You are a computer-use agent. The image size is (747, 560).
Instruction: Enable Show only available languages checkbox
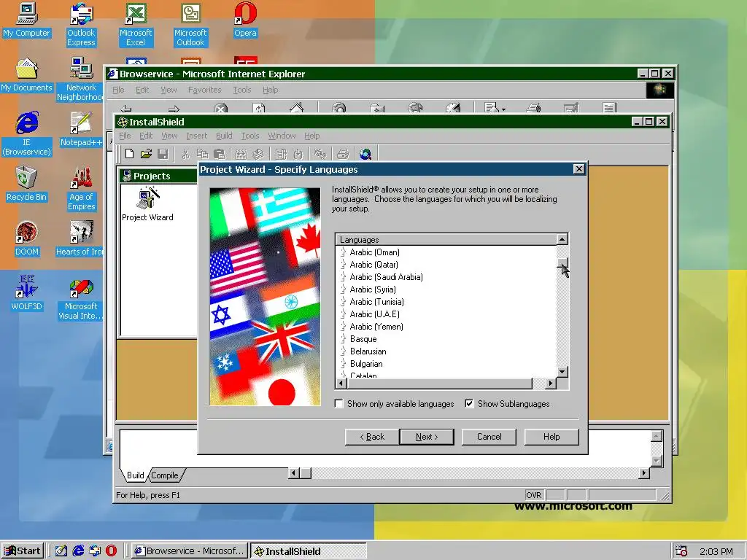point(338,404)
